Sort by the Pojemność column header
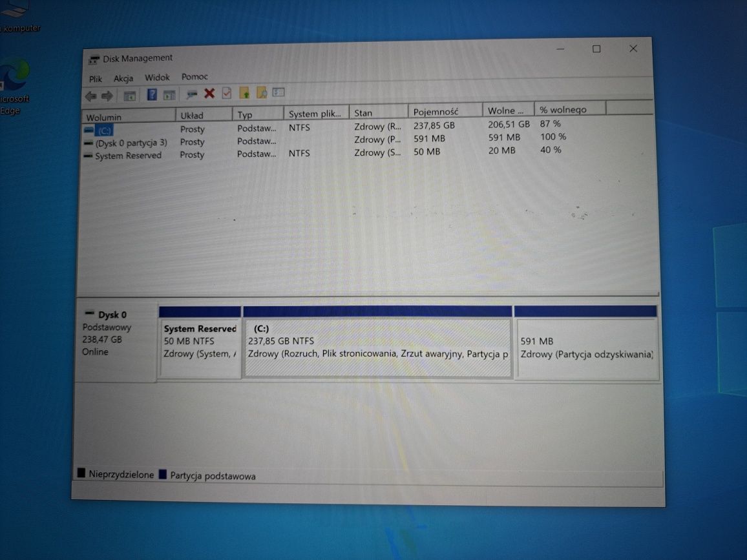The width and height of the screenshot is (747, 560). [445, 112]
